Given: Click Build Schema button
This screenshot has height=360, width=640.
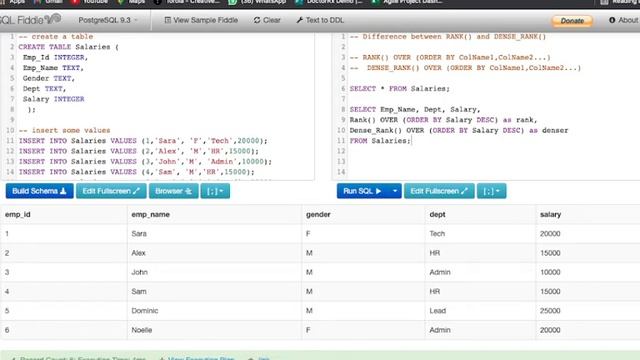Looking at the screenshot, I should [x=40, y=191].
